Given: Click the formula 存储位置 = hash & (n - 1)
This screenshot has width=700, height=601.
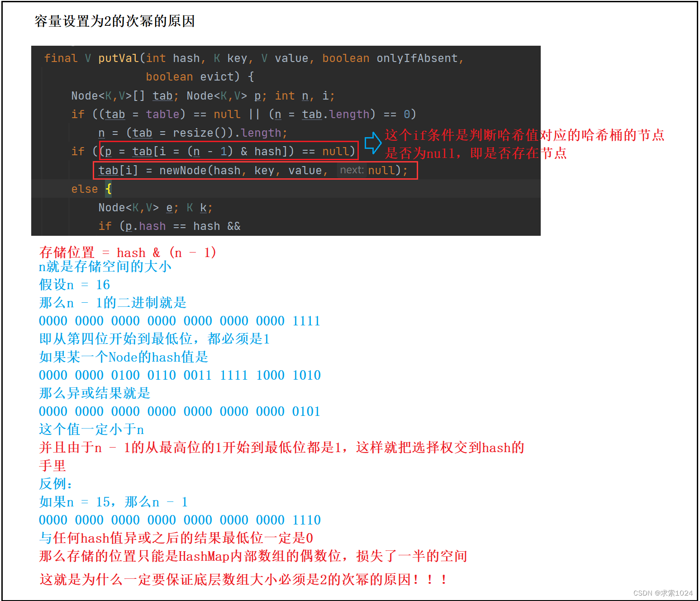Looking at the screenshot, I should (x=128, y=252).
